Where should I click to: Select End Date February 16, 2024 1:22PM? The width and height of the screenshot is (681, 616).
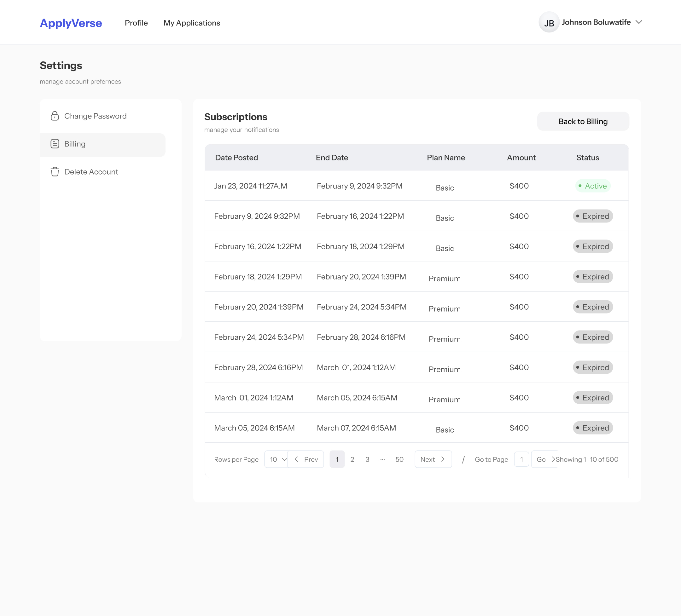coord(360,216)
